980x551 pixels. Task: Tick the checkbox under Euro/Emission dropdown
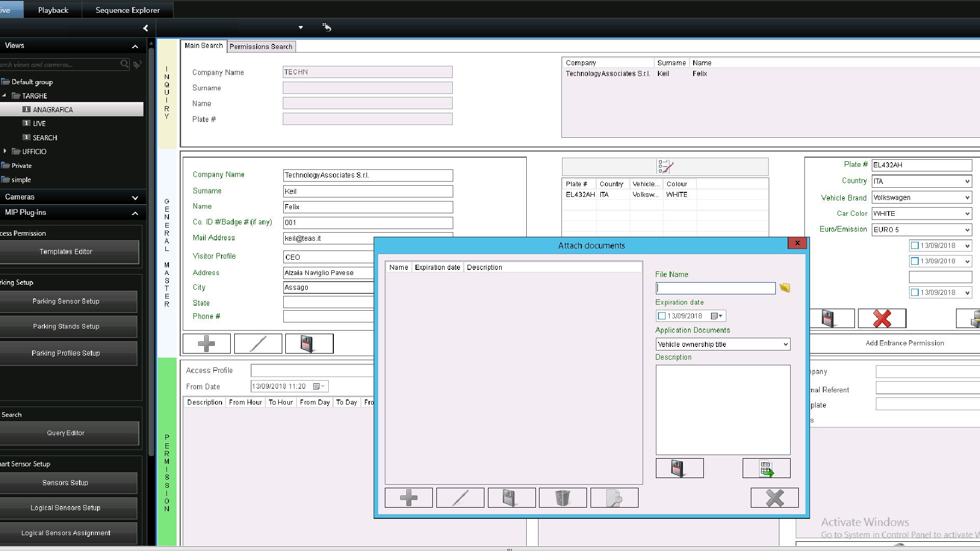(915, 246)
